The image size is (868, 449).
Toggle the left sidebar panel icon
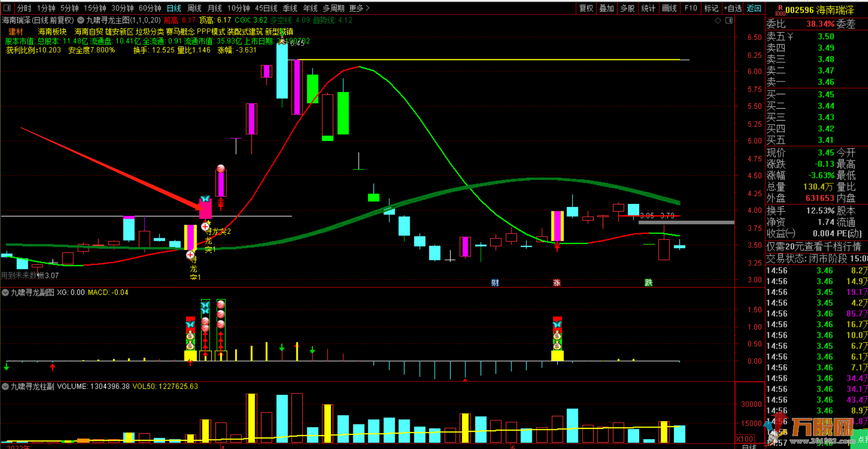[x=7, y=8]
